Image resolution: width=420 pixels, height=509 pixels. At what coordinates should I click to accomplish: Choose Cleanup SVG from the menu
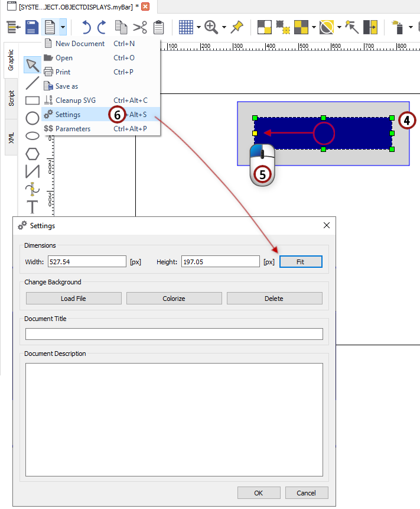tap(75, 100)
